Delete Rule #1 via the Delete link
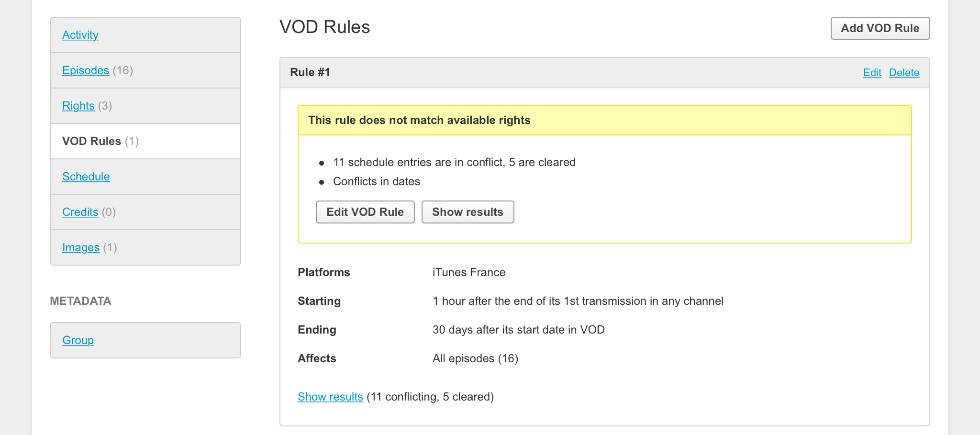The height and width of the screenshot is (435, 980). 904,73
